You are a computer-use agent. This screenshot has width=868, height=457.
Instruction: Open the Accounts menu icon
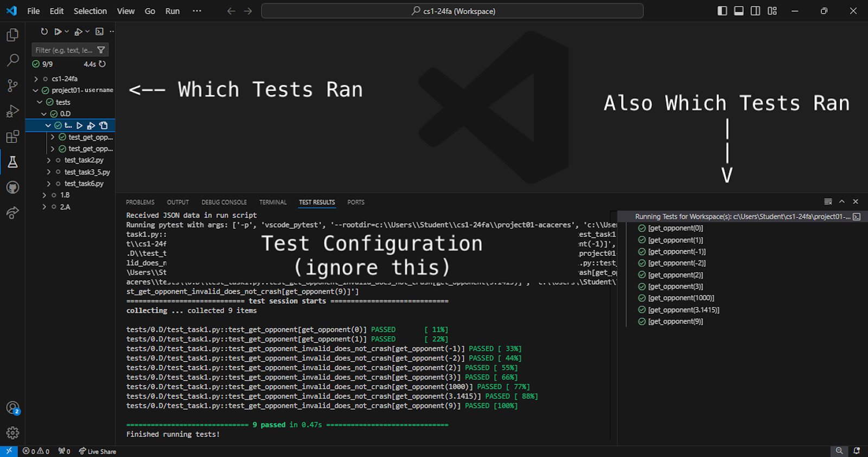pyautogui.click(x=12, y=408)
